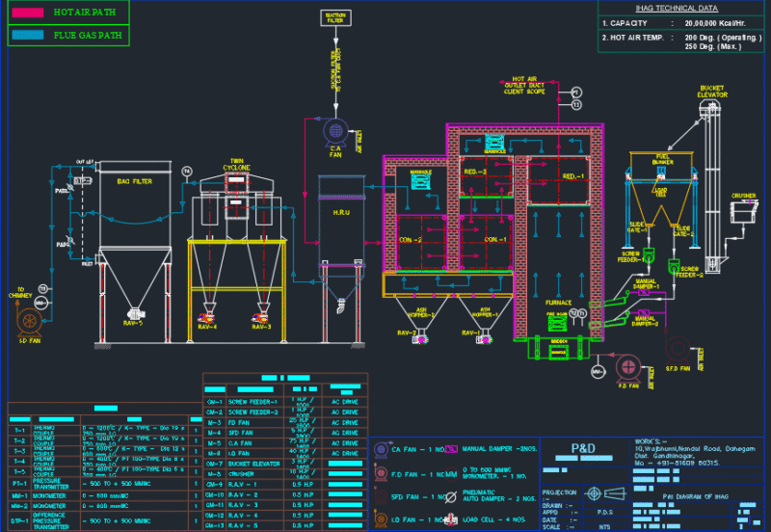Select the RAV-1 valve under ash hopper
This screenshot has height=532, width=771.
click(485, 339)
